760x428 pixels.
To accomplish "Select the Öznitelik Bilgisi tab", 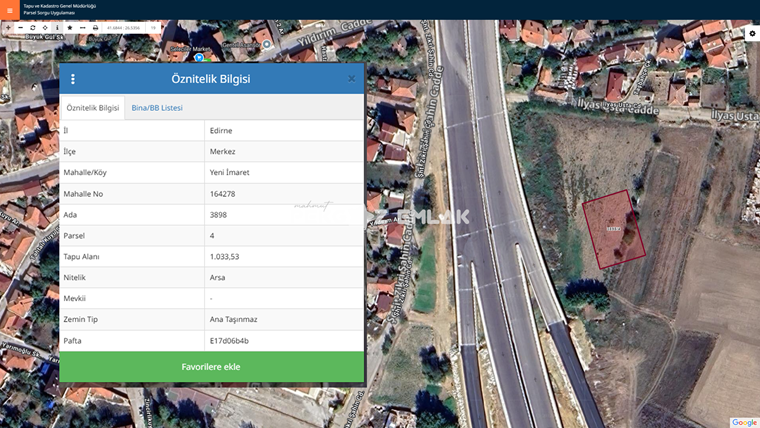I will point(93,108).
